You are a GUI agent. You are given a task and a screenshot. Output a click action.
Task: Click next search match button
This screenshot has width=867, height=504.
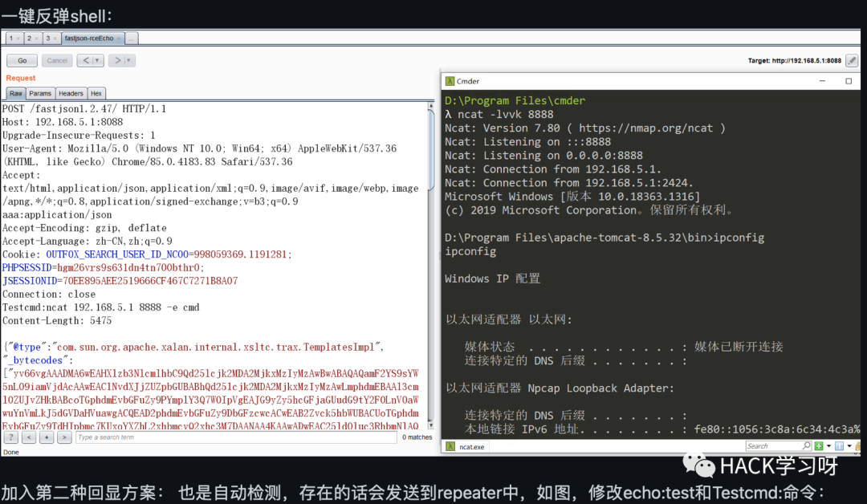(x=64, y=437)
